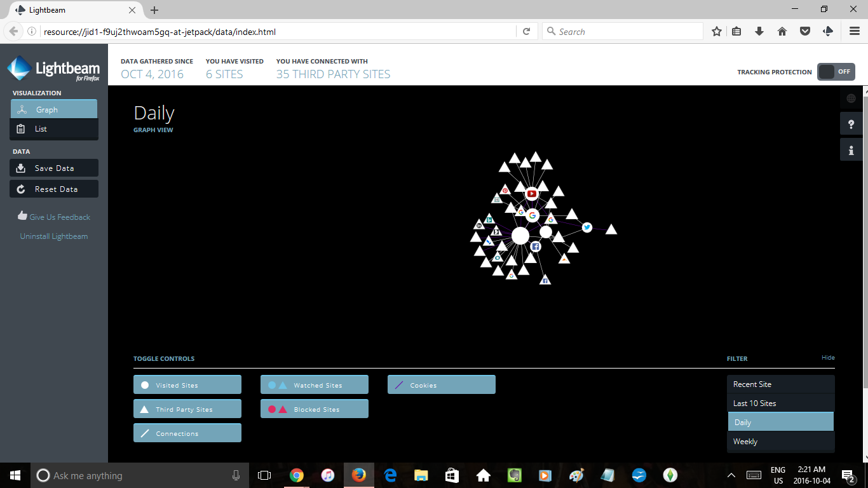Image resolution: width=868 pixels, height=488 pixels.
Task: Open the touch keyboard tray icon
Action: coord(754,475)
